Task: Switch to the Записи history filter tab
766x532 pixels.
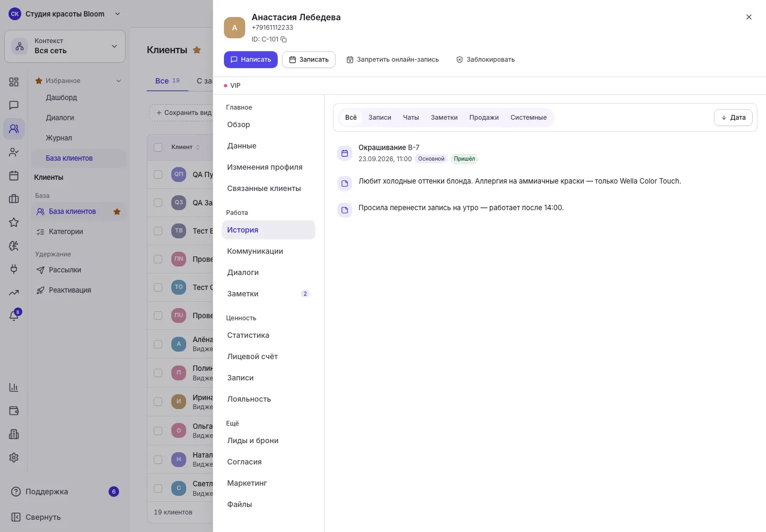Action: [x=380, y=118]
